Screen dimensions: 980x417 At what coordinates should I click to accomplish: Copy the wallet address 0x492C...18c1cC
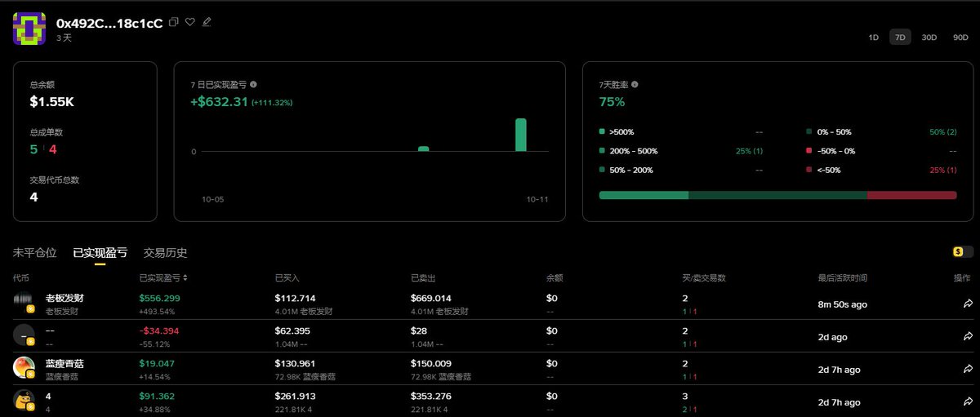tap(173, 22)
